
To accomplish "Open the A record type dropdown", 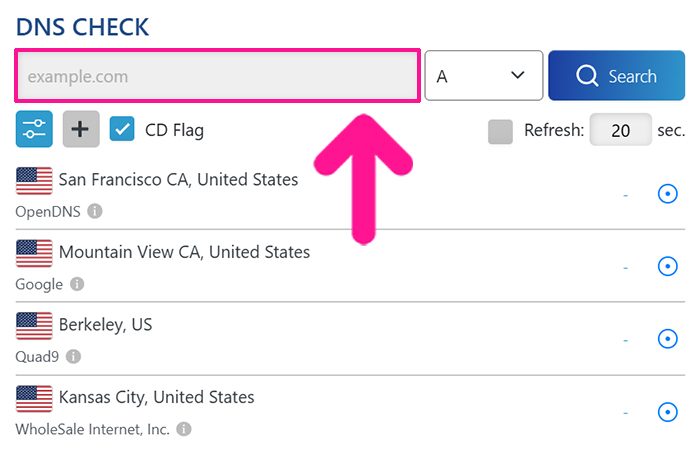I will (483, 76).
